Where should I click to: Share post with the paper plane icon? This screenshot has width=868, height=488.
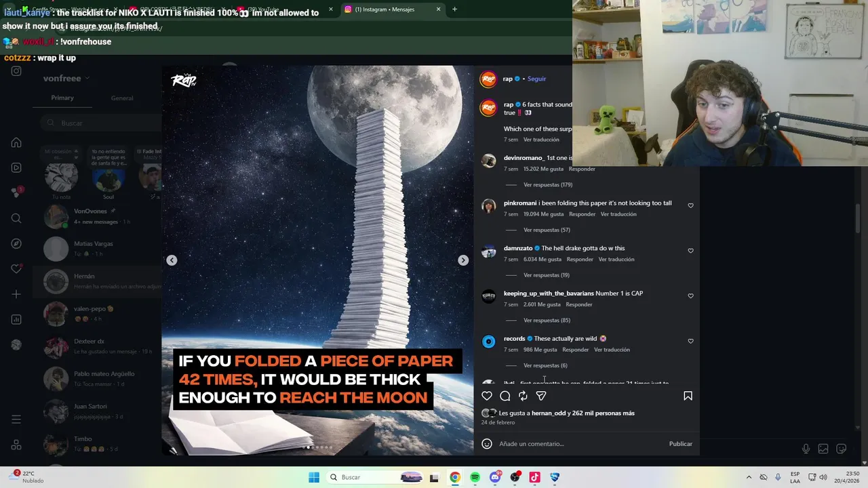coord(541,396)
